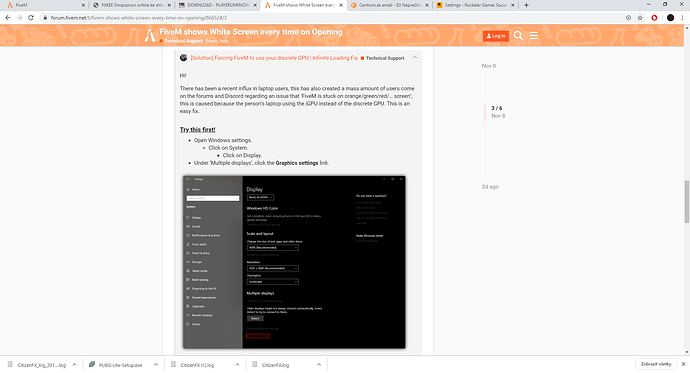This screenshot has height=373, width=690.
Task: Open the browser profile avatar icon
Action: click(x=670, y=18)
